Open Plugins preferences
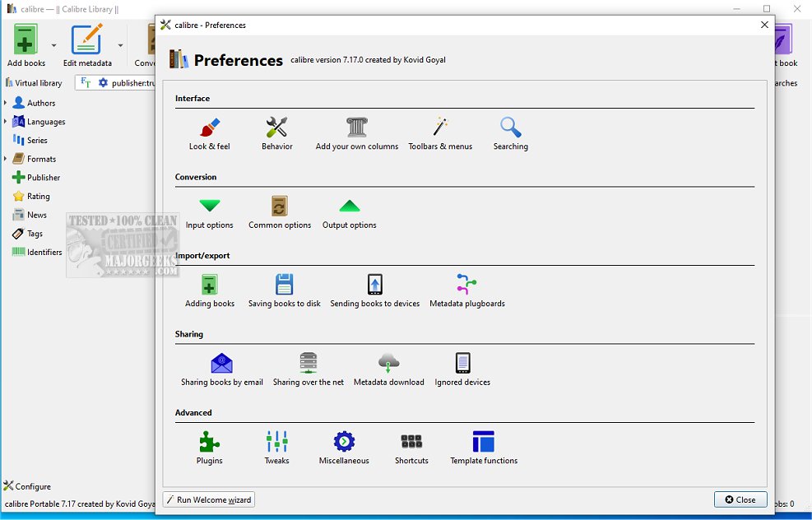812x520 pixels. coord(209,448)
